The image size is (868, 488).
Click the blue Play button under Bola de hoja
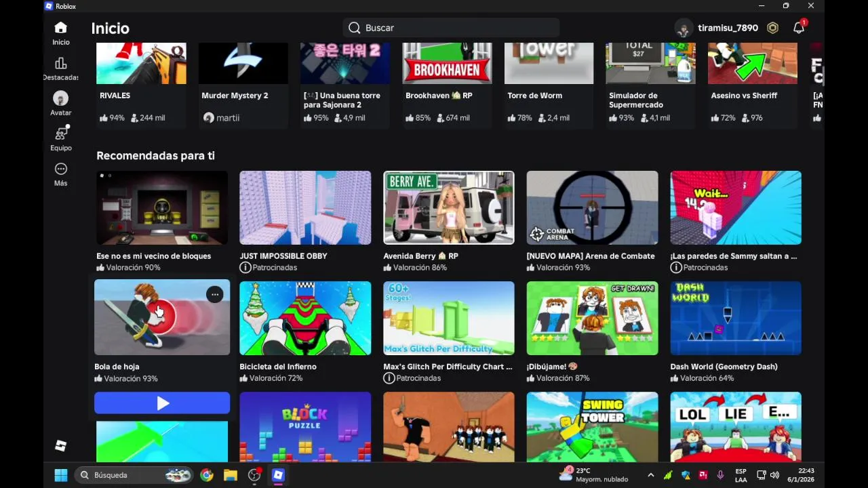[162, 403]
